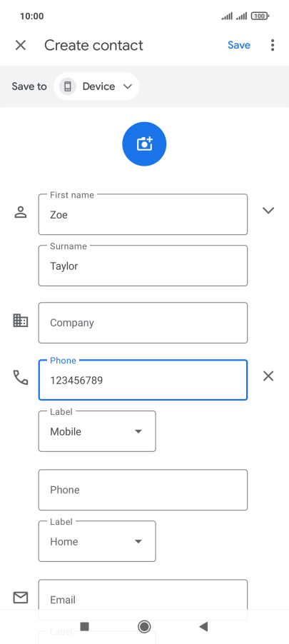Clear the phone number with X icon
Viewport: 289px width, 644px height.
coord(268,376)
